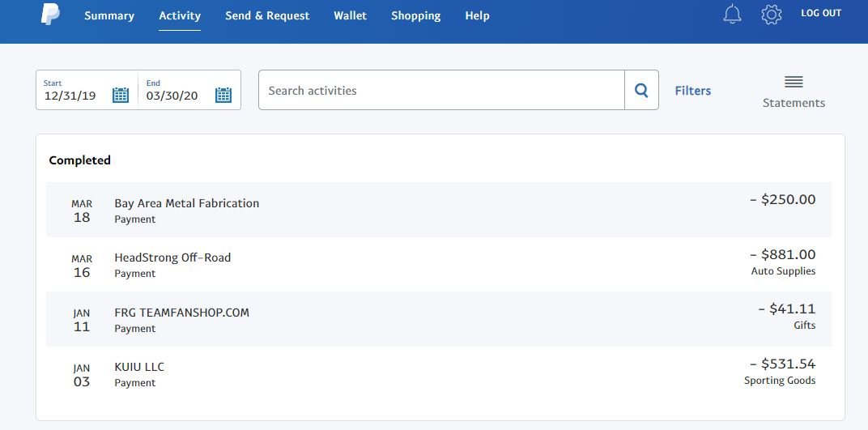Open FRG TEAMFANSHOP.COM transaction

click(x=438, y=319)
